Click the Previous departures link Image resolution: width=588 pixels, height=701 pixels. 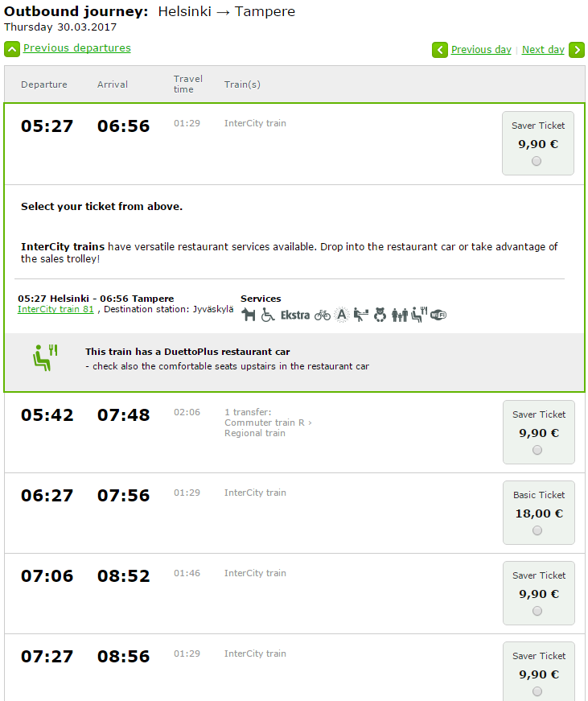[x=76, y=48]
